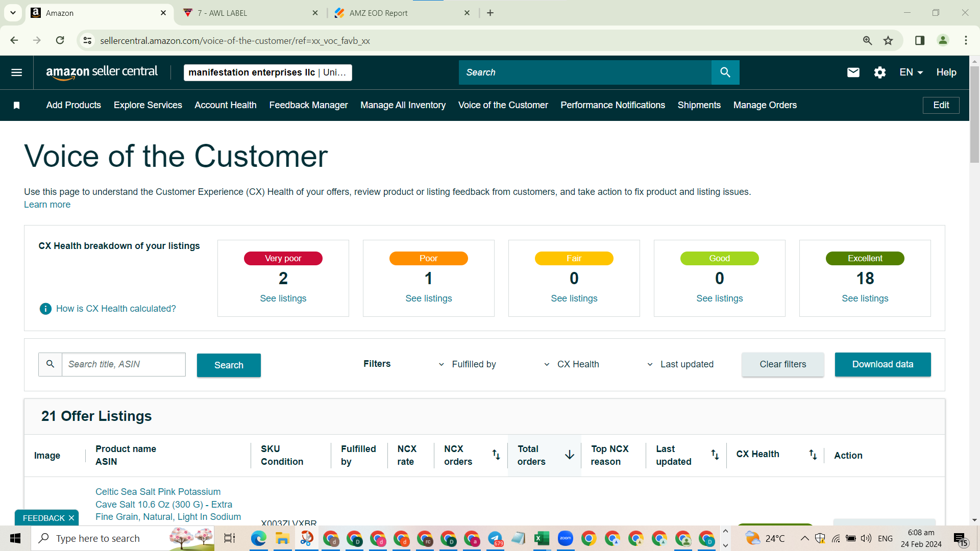Click the Edit favorites button

click(941, 105)
